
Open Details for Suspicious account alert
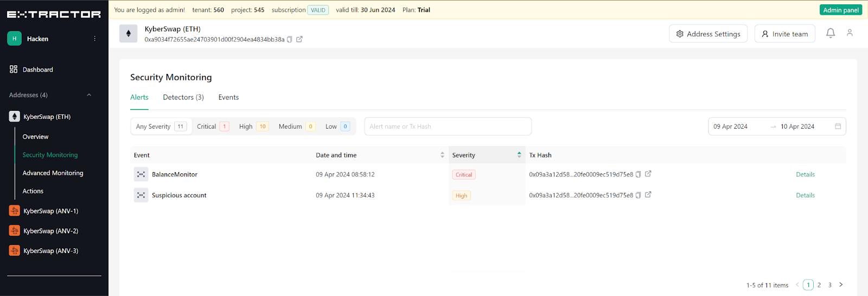coord(805,196)
